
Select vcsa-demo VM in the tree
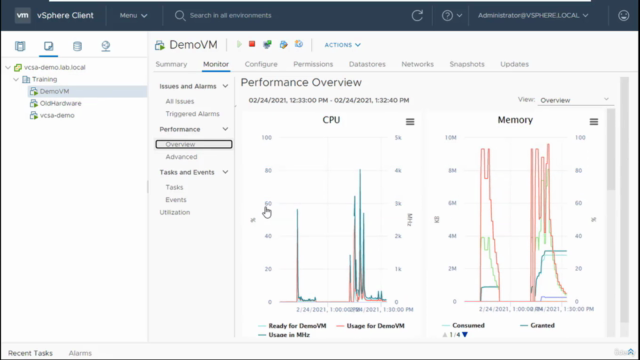[x=57, y=116]
